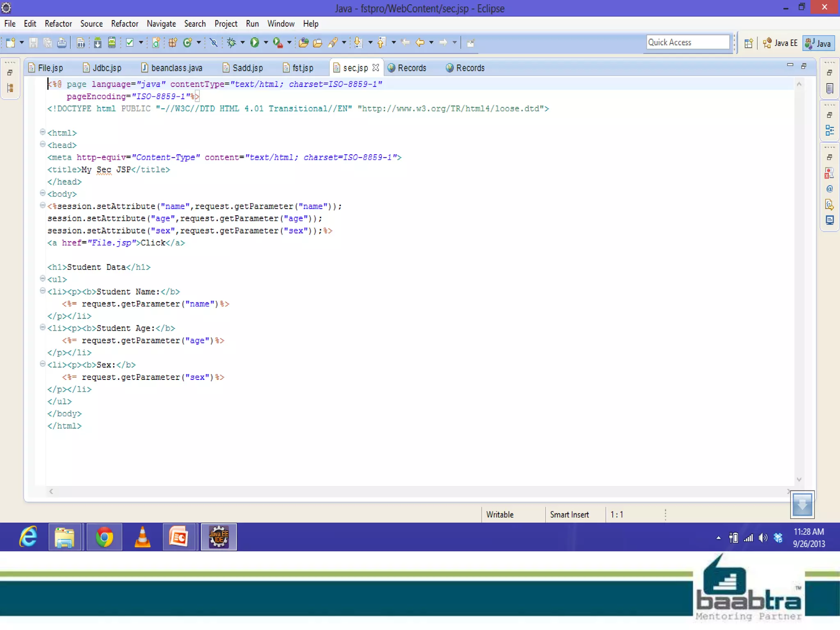Viewport: 840px width, 630px height.
Task: Click the New Java Class icon
Action: coord(187,43)
